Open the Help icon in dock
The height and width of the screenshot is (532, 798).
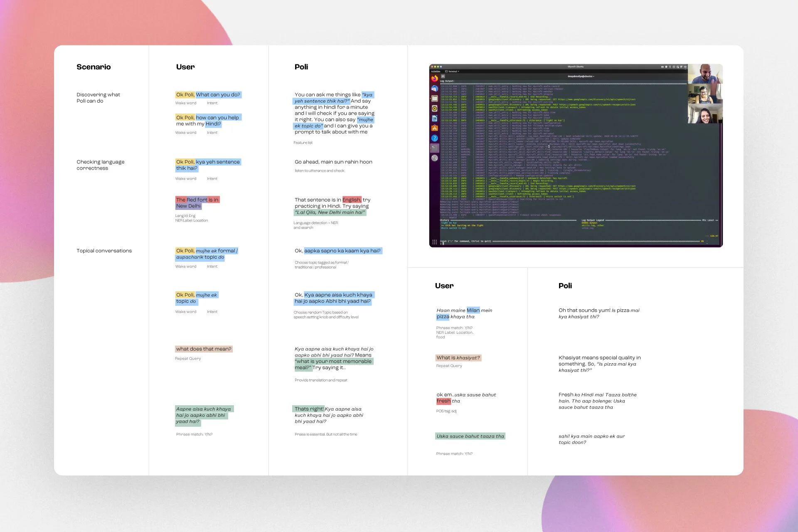click(x=434, y=138)
